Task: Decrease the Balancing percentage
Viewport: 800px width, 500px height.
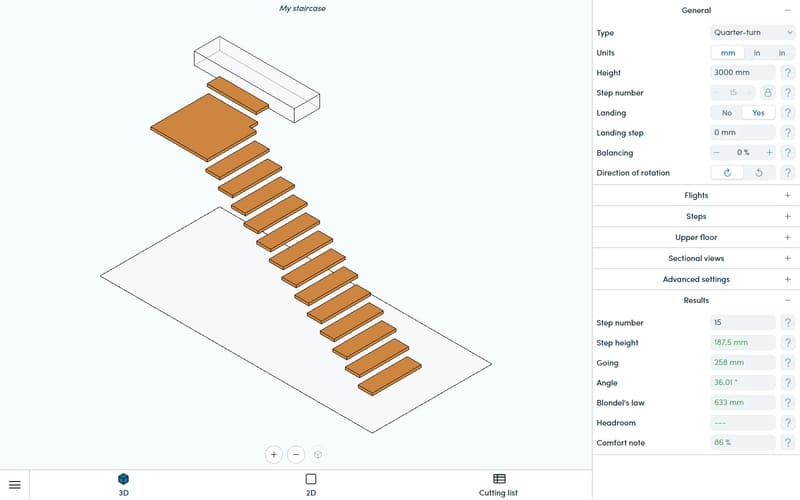Action: [717, 153]
